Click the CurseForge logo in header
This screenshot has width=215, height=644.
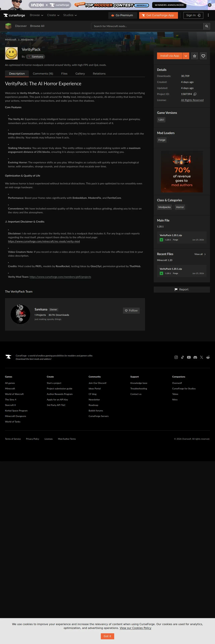click(x=14, y=15)
